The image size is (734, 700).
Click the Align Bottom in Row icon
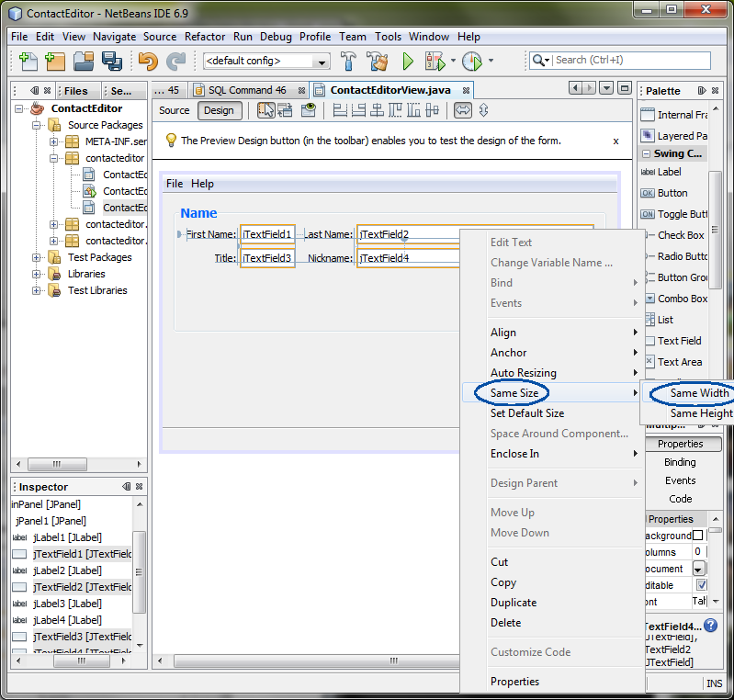[x=413, y=110]
